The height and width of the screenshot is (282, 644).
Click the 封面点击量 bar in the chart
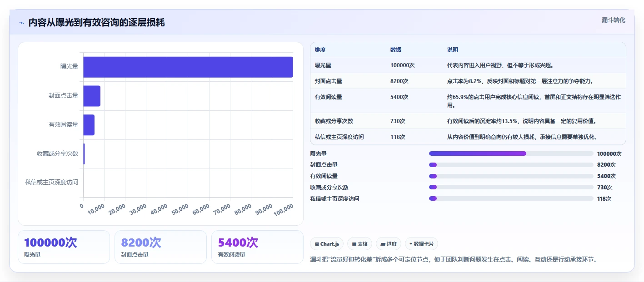92,96
